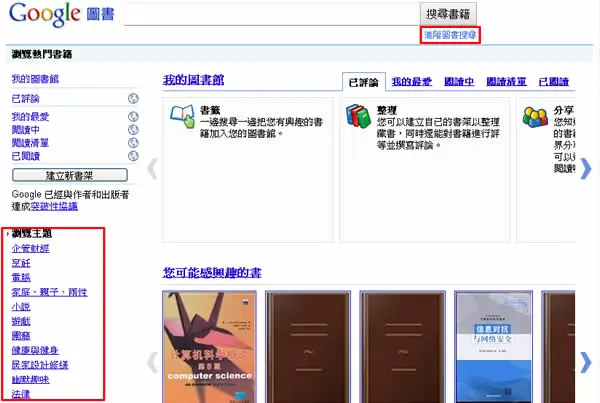
Task: Switch to the 閱讀清單 tab
Action: click(x=506, y=82)
